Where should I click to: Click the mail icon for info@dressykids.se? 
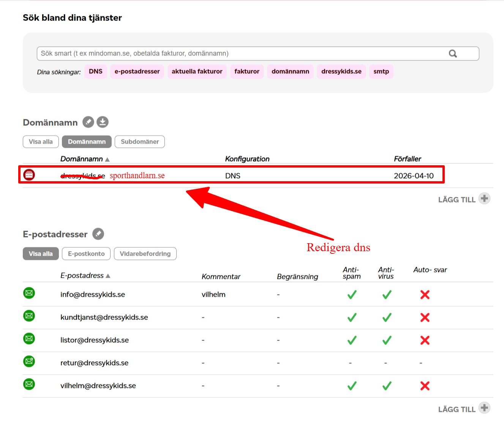click(x=29, y=293)
